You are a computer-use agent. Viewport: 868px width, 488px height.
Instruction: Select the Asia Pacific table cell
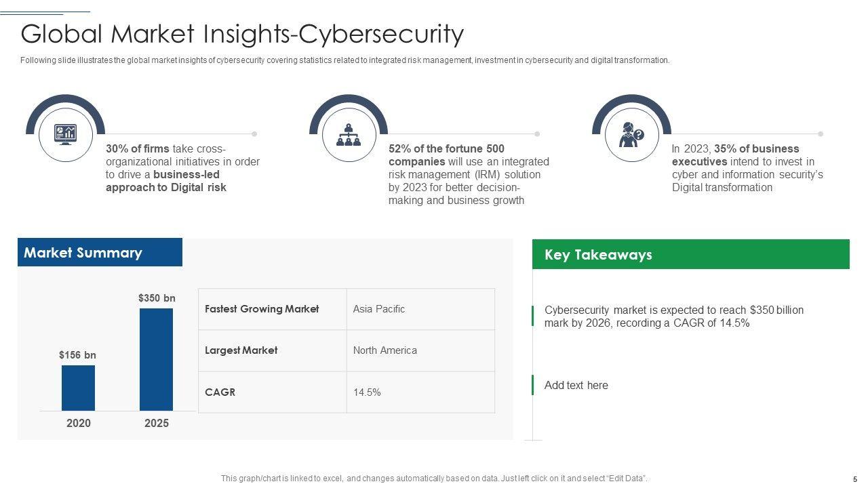click(x=420, y=309)
